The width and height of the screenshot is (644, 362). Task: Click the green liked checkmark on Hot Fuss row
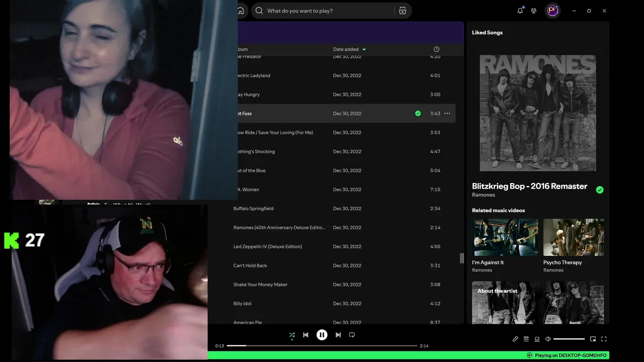pos(418,114)
